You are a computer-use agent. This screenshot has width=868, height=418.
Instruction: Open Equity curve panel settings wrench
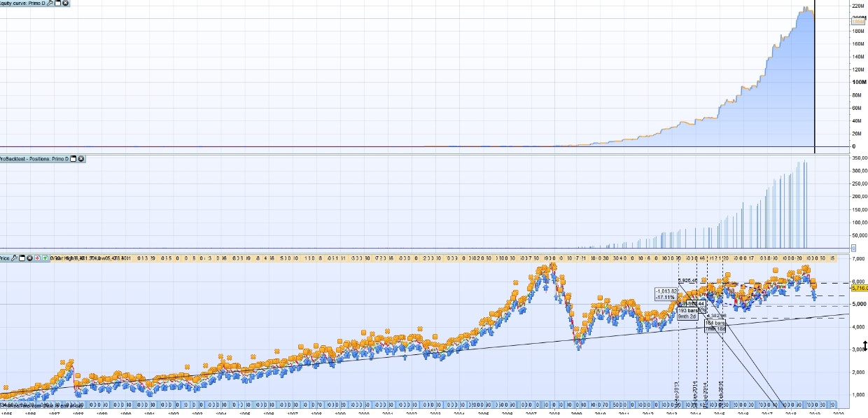tap(50, 3)
